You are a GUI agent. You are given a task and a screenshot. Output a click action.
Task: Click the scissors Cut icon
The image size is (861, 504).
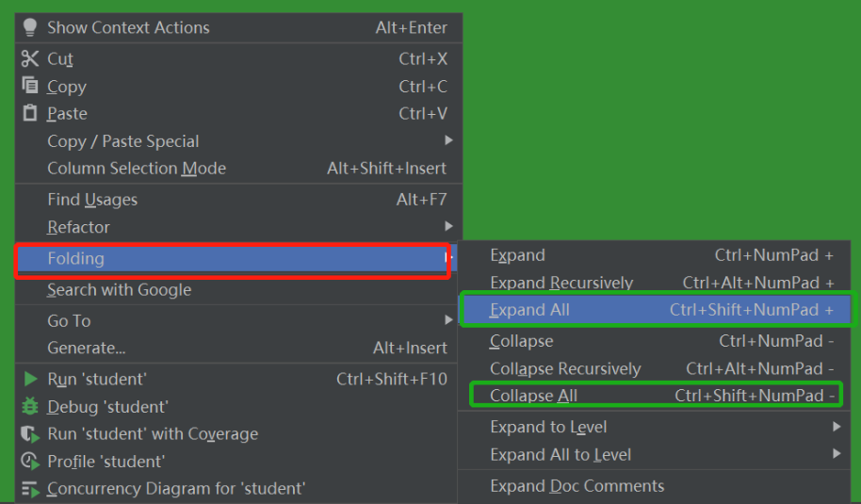[30, 58]
